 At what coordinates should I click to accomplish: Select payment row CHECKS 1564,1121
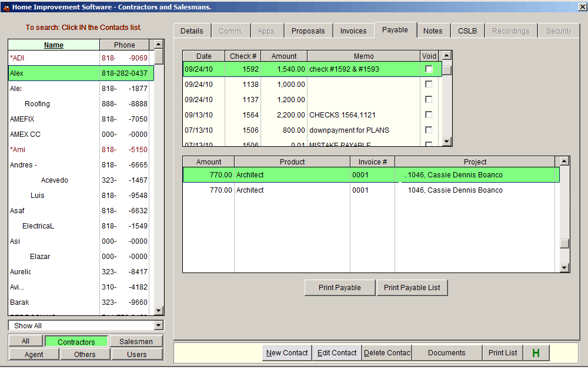312,115
